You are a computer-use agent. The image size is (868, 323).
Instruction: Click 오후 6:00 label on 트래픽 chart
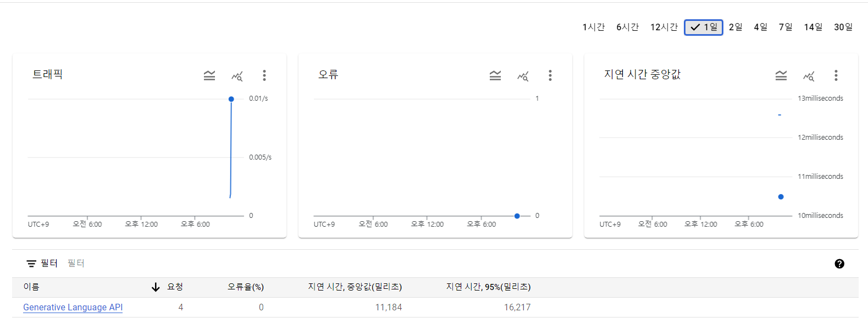pyautogui.click(x=195, y=225)
